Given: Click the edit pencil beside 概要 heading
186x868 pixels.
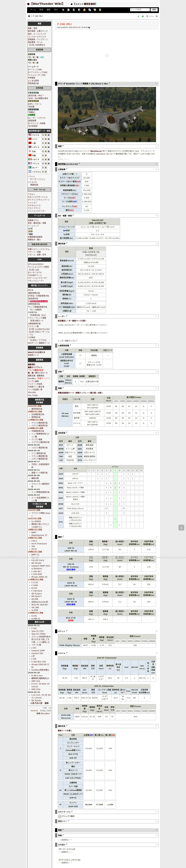Looking at the screenshot, I should click(x=63, y=146).
